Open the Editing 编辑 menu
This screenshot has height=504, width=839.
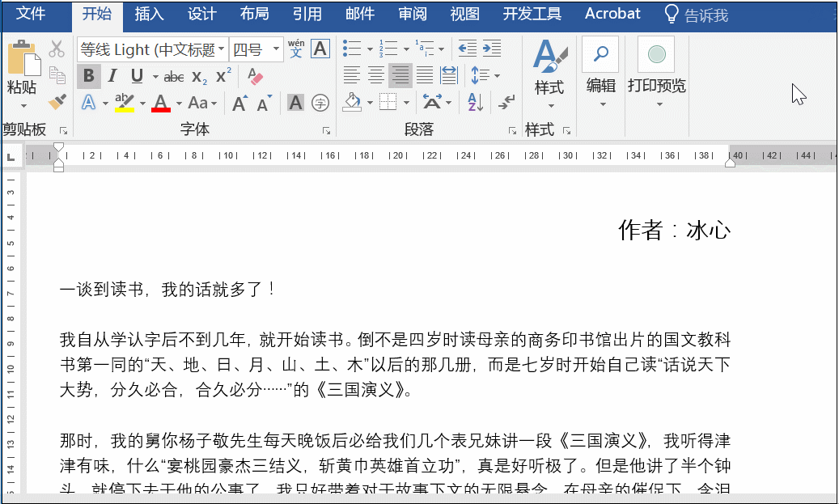(x=600, y=73)
